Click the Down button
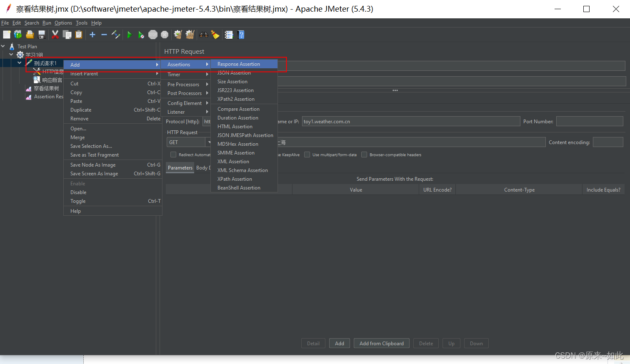This screenshot has width=630, height=364. pos(476,344)
